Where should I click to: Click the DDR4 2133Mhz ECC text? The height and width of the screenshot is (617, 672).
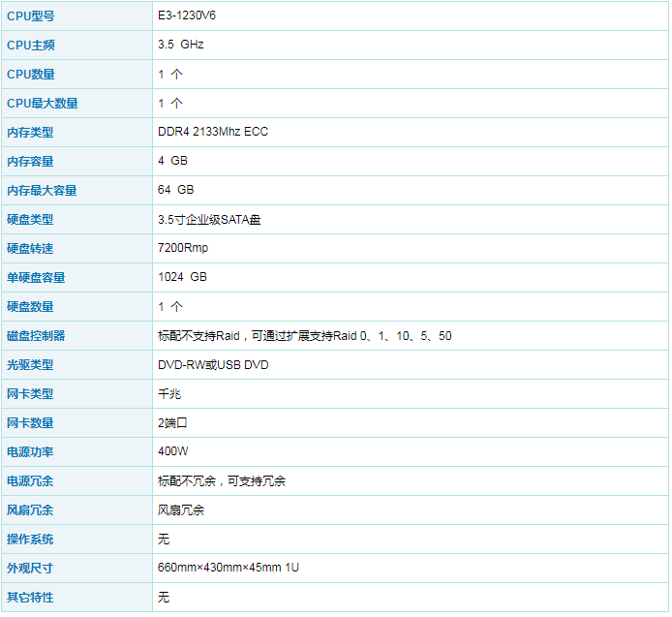(213, 133)
